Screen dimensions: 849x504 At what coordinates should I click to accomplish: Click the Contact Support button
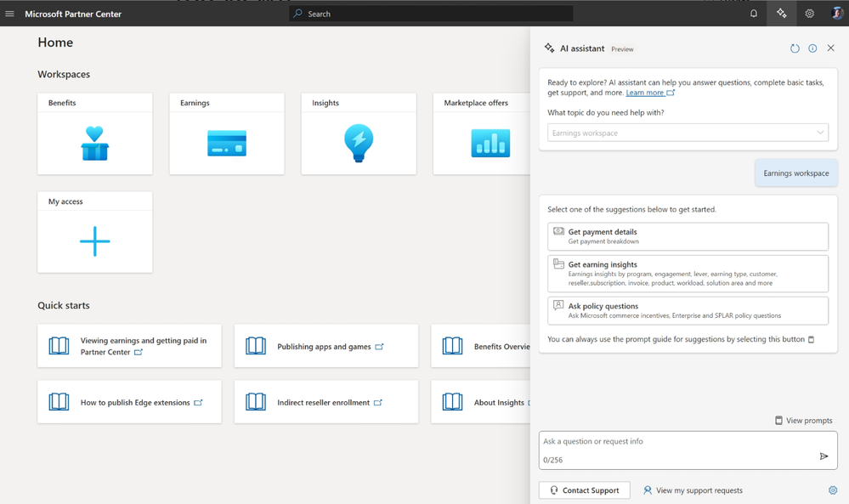tap(584, 490)
